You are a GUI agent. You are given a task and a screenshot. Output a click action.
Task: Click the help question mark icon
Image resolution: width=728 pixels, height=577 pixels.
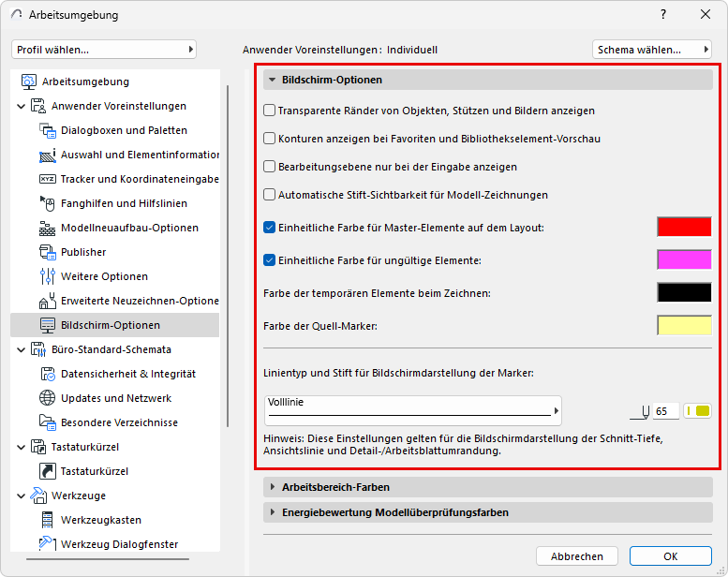(x=663, y=14)
